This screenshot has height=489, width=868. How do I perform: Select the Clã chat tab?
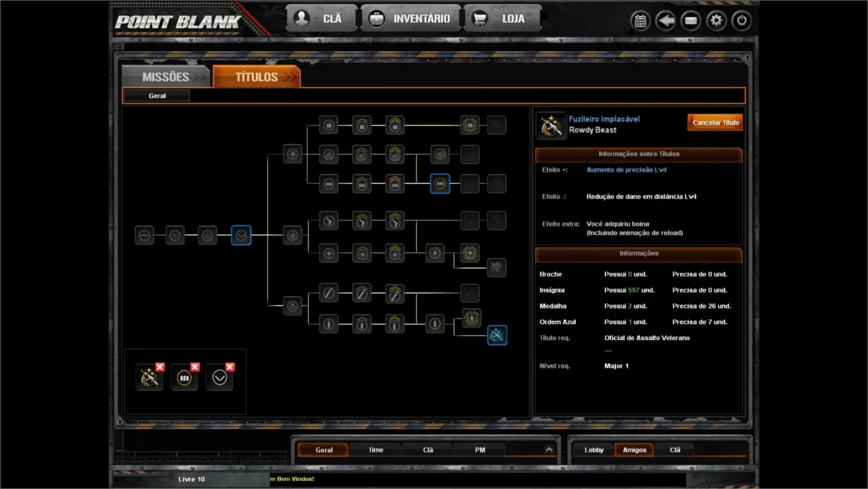[x=428, y=450]
